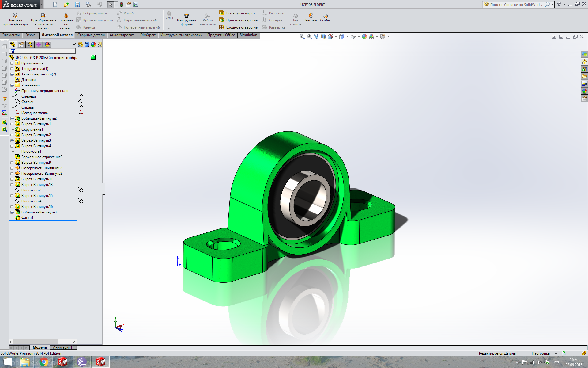Click the Zoom to Area icon

pyautogui.click(x=309, y=36)
